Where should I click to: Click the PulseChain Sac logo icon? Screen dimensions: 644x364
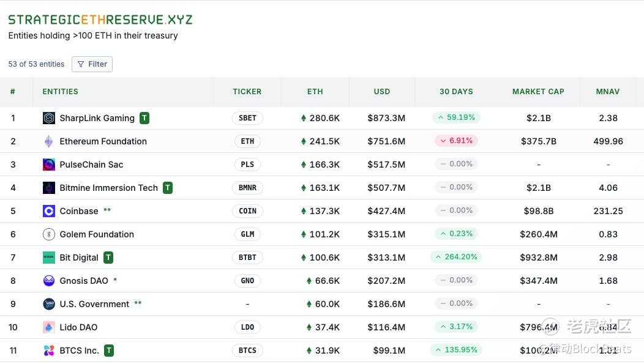pos(49,165)
